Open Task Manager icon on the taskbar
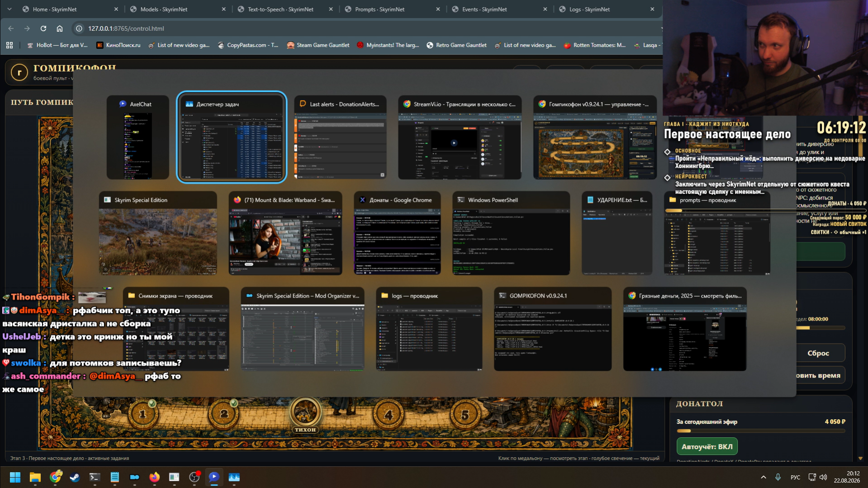868x488 pixels. pos(234,477)
